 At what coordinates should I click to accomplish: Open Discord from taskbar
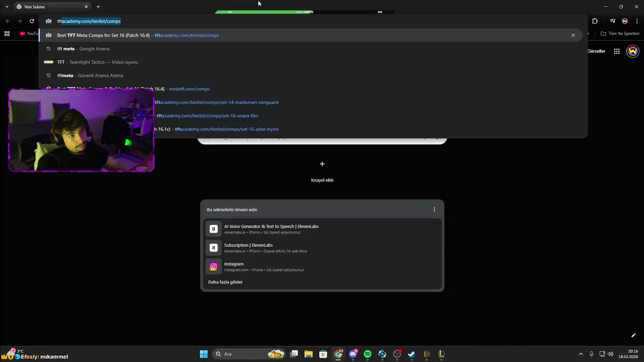point(353,354)
